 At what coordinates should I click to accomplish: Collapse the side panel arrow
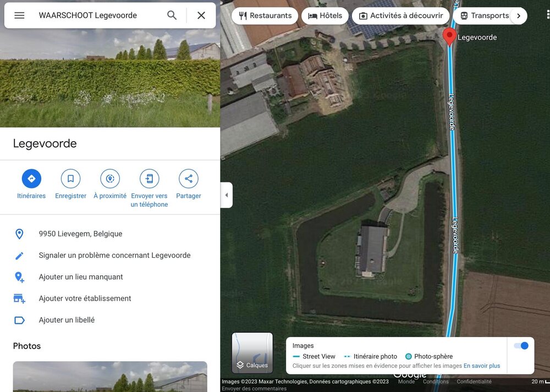(x=227, y=195)
